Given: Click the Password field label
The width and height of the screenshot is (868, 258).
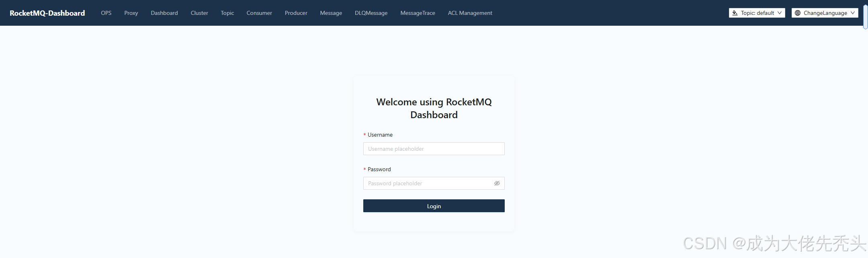Looking at the screenshot, I should pos(379,169).
